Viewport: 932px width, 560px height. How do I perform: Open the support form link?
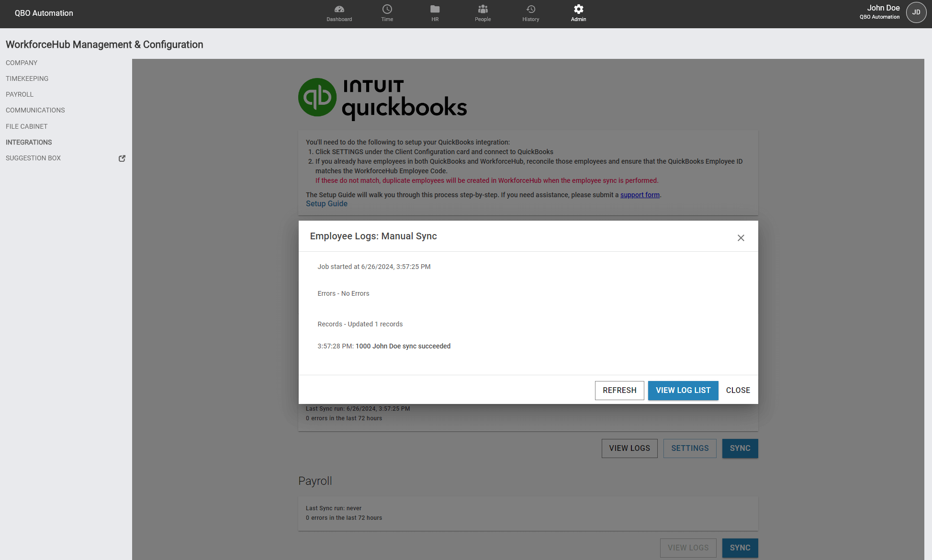coord(640,195)
